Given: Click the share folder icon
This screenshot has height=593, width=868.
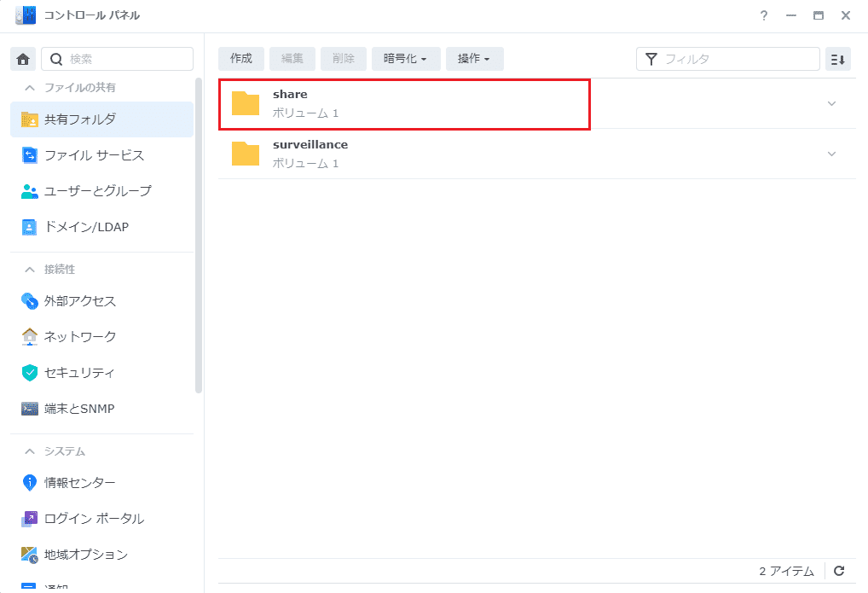Looking at the screenshot, I should [x=246, y=103].
